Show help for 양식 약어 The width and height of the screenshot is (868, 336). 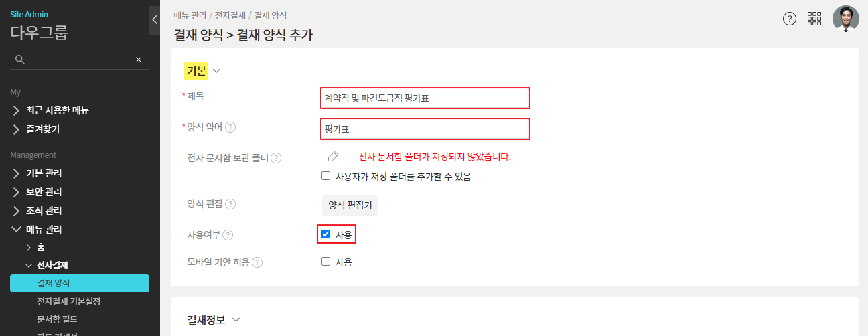(230, 127)
